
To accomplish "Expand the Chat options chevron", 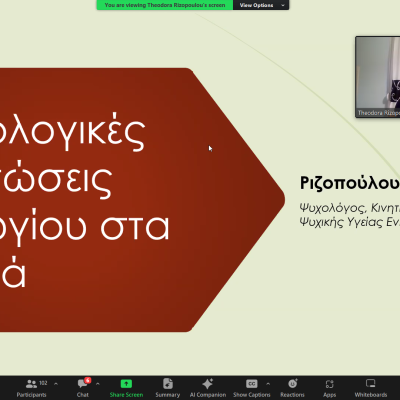I will coord(98,384).
